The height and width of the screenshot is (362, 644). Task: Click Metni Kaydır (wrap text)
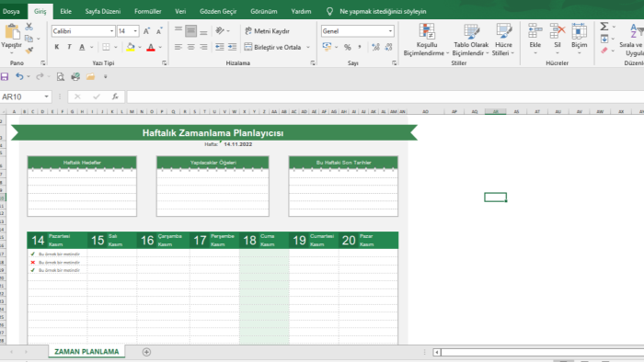click(268, 31)
